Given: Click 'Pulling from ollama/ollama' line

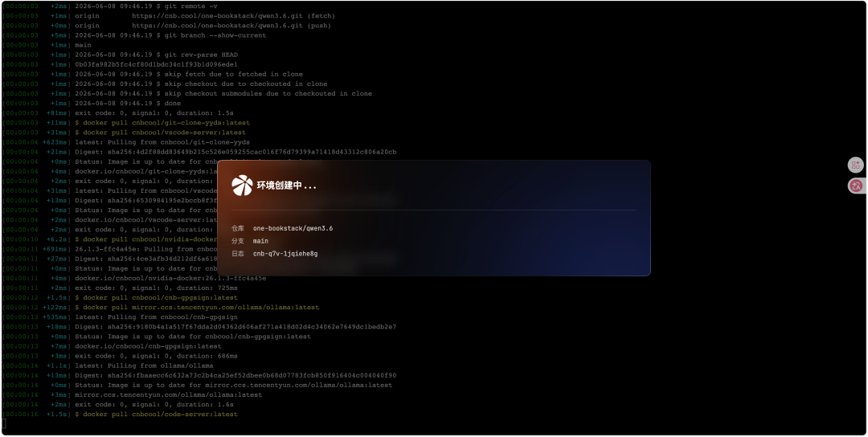Looking at the screenshot, I should click(x=144, y=366).
